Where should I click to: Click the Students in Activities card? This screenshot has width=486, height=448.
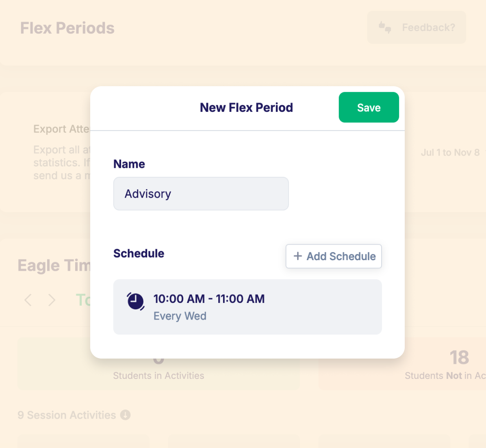tap(158, 364)
